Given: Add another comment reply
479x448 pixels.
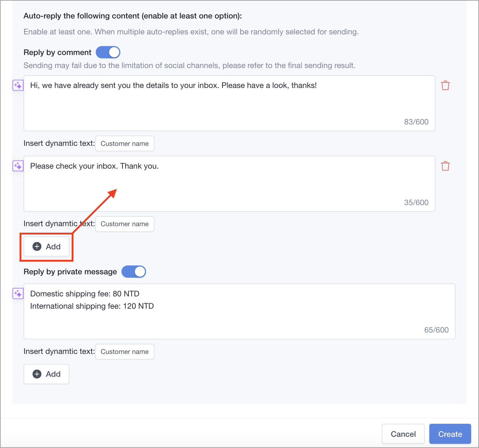Looking at the screenshot, I should [46, 246].
